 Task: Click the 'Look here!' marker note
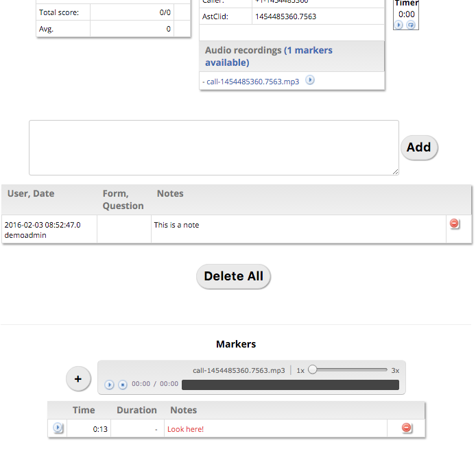pos(185,429)
